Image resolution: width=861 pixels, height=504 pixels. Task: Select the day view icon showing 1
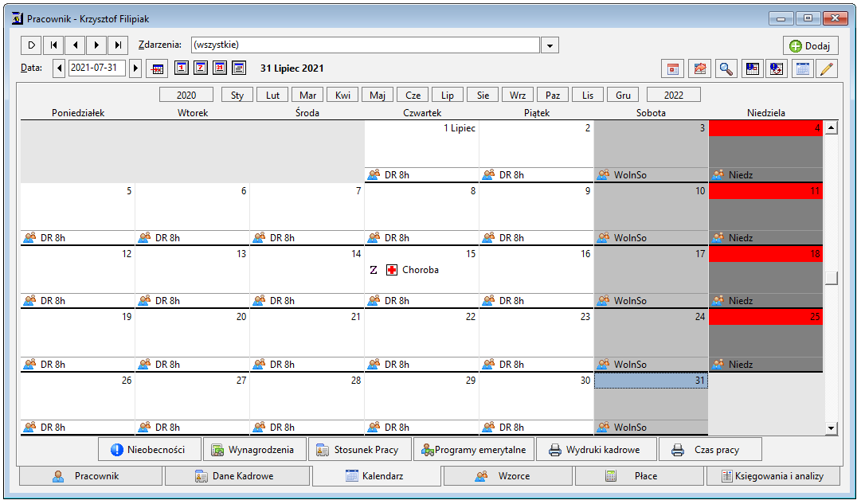pos(182,68)
